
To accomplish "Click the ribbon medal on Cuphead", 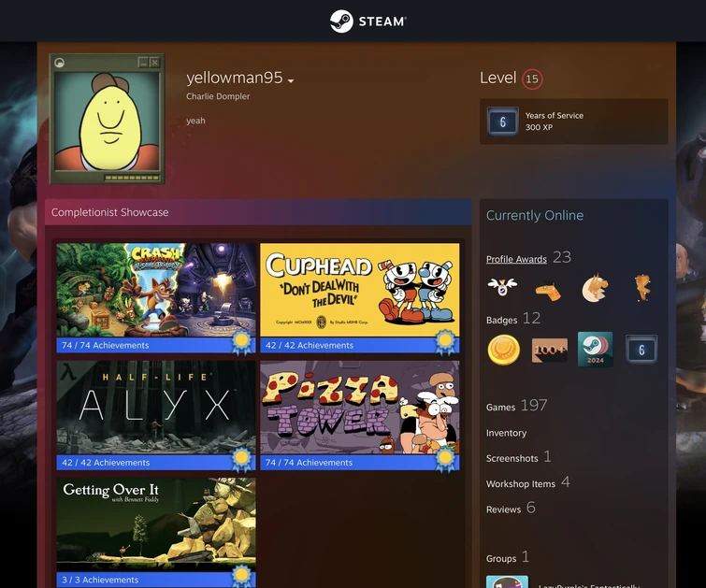I will [445, 343].
